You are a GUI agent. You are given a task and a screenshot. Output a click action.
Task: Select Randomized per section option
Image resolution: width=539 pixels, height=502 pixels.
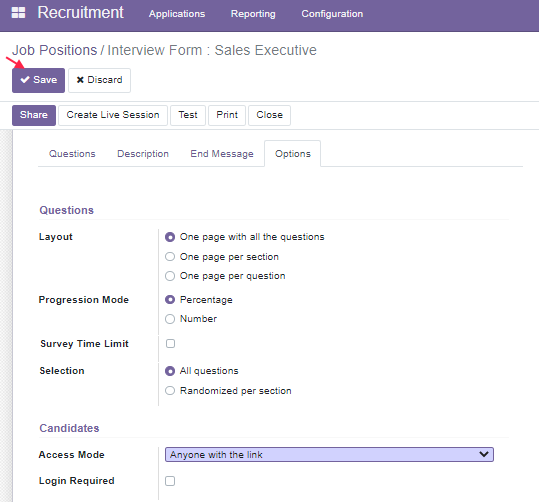(x=170, y=391)
